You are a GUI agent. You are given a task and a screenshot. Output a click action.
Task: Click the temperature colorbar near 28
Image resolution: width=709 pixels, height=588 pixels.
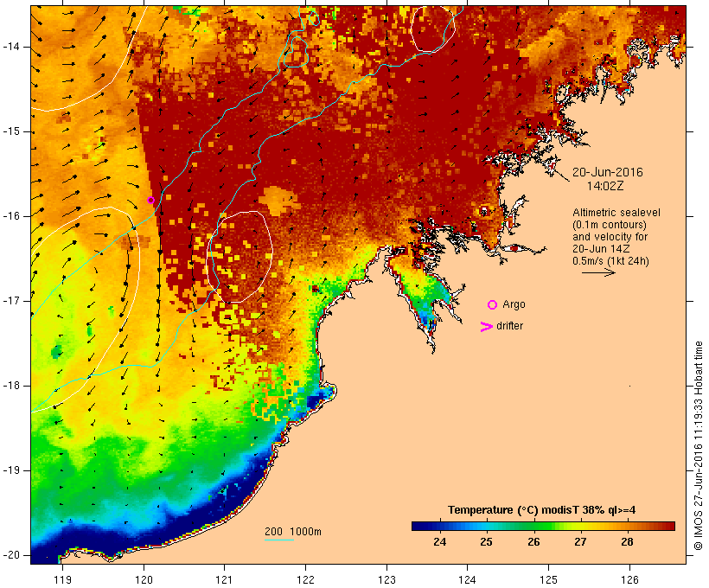(627, 526)
